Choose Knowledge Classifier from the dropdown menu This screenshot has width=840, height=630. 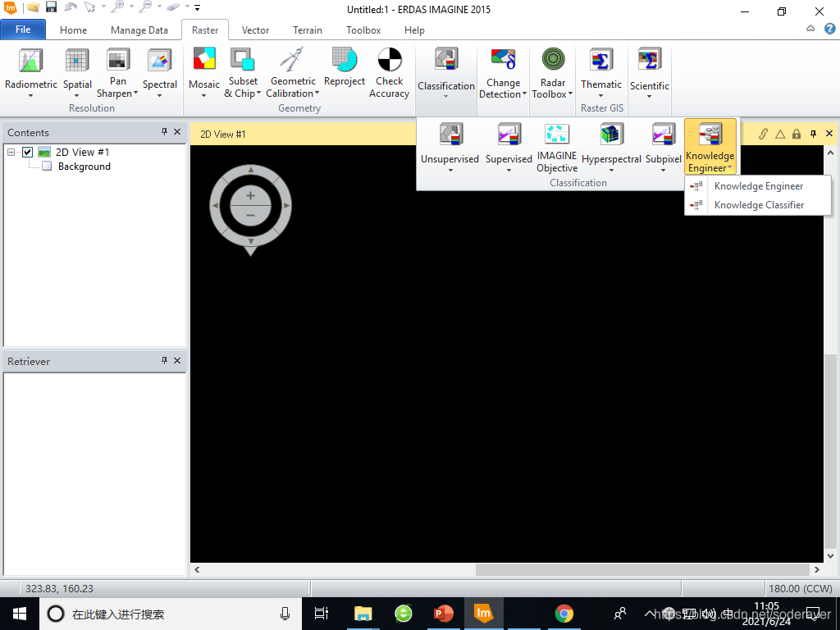[x=757, y=204]
